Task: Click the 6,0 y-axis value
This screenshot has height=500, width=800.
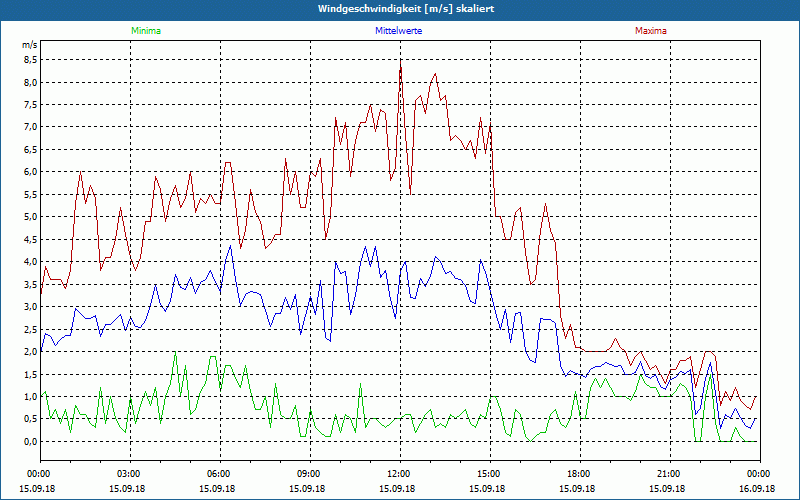Action: pos(31,172)
